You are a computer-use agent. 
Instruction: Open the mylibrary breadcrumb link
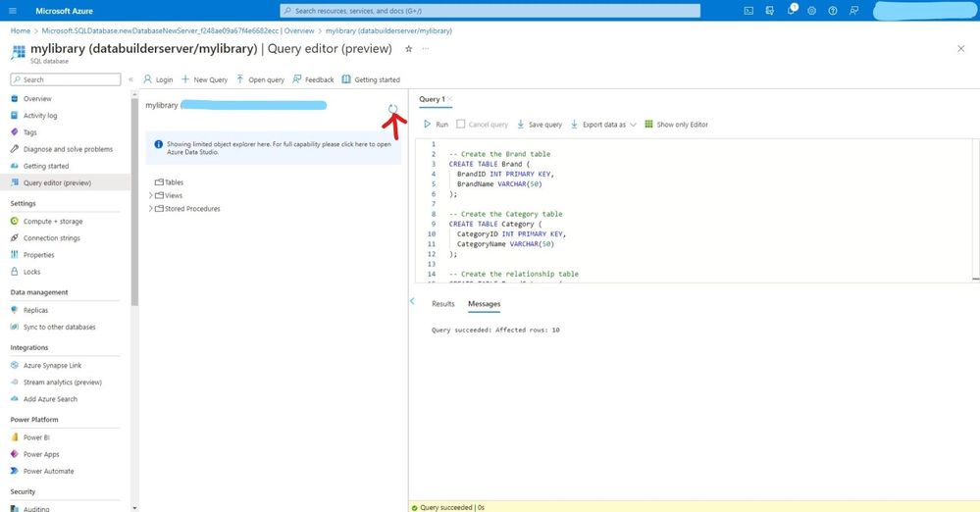coord(388,30)
